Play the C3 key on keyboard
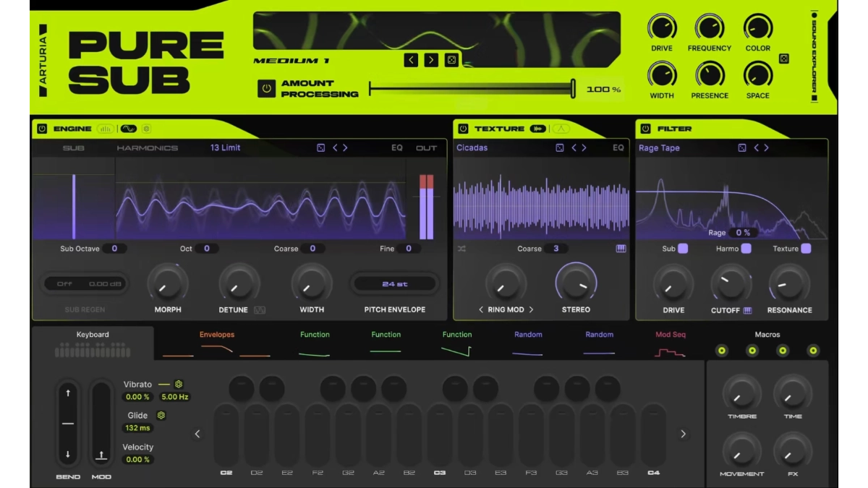The width and height of the screenshot is (868, 488). coord(439,435)
